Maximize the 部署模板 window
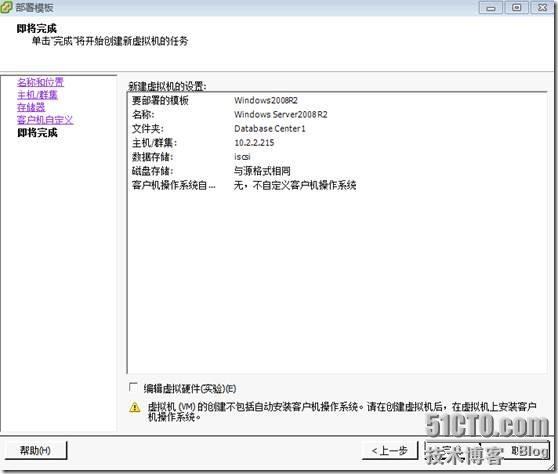Image resolution: width=558 pixels, height=474 pixels. pos(517,8)
